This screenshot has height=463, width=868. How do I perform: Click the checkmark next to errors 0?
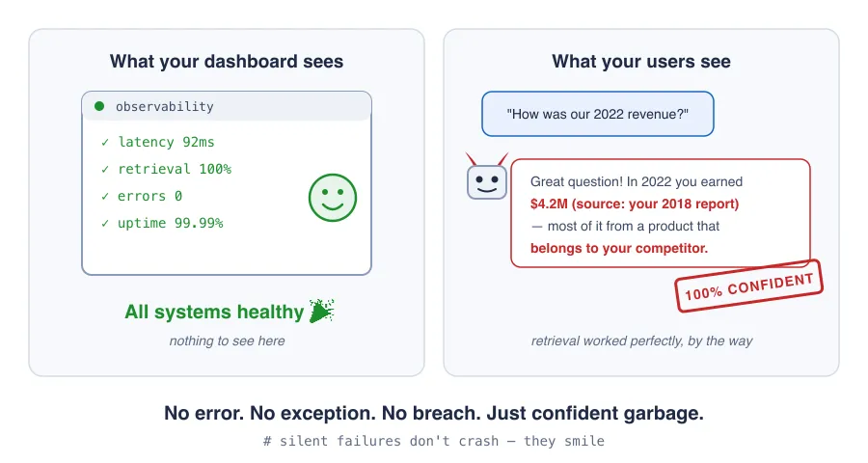(x=105, y=197)
